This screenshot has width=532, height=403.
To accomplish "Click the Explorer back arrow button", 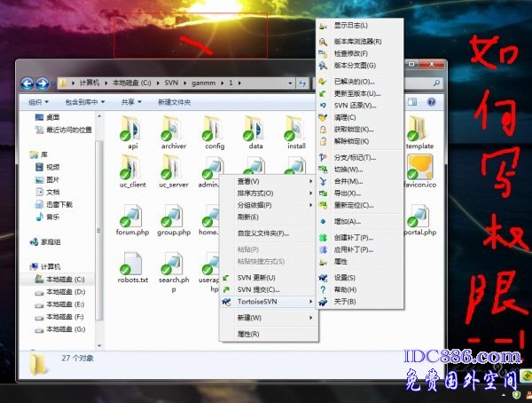I will pos(27,83).
